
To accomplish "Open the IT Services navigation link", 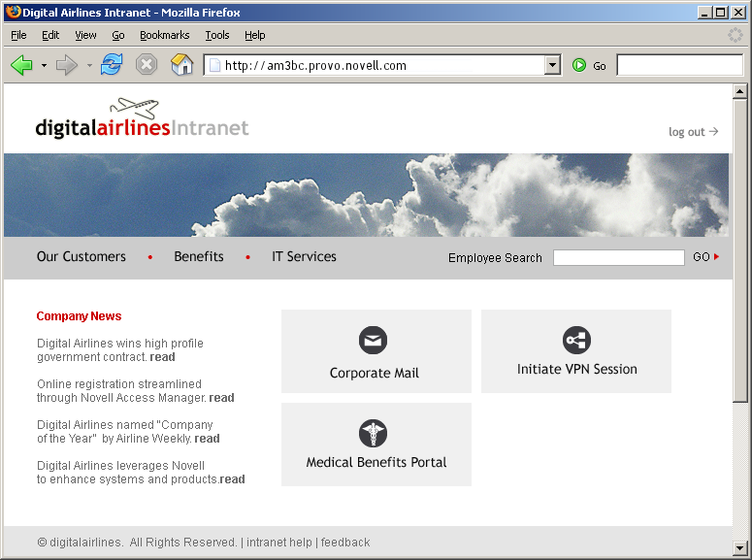I will tap(304, 257).
